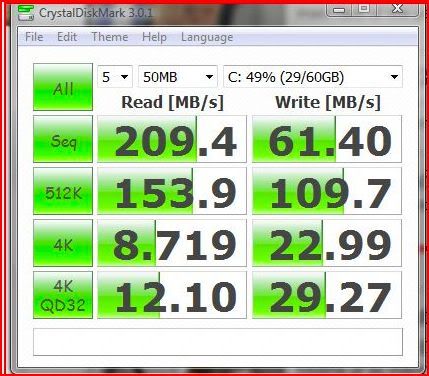Start the 4K QD32 benchmark

point(63,295)
